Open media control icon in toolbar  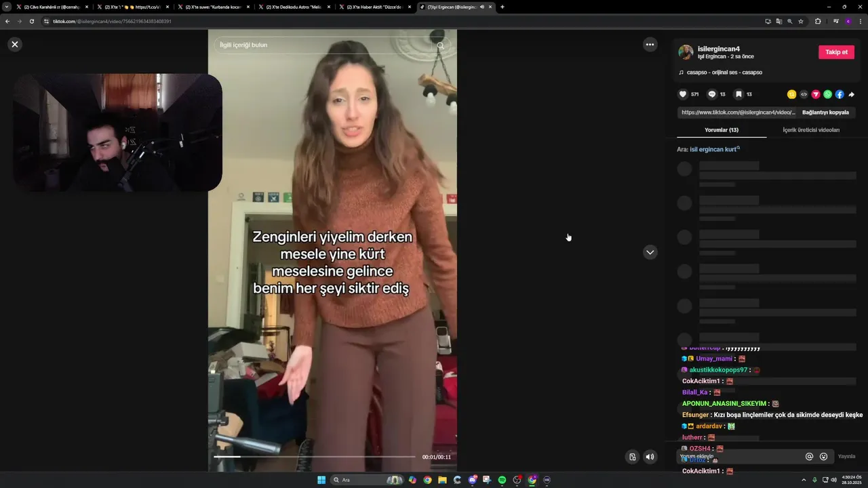[835, 21]
